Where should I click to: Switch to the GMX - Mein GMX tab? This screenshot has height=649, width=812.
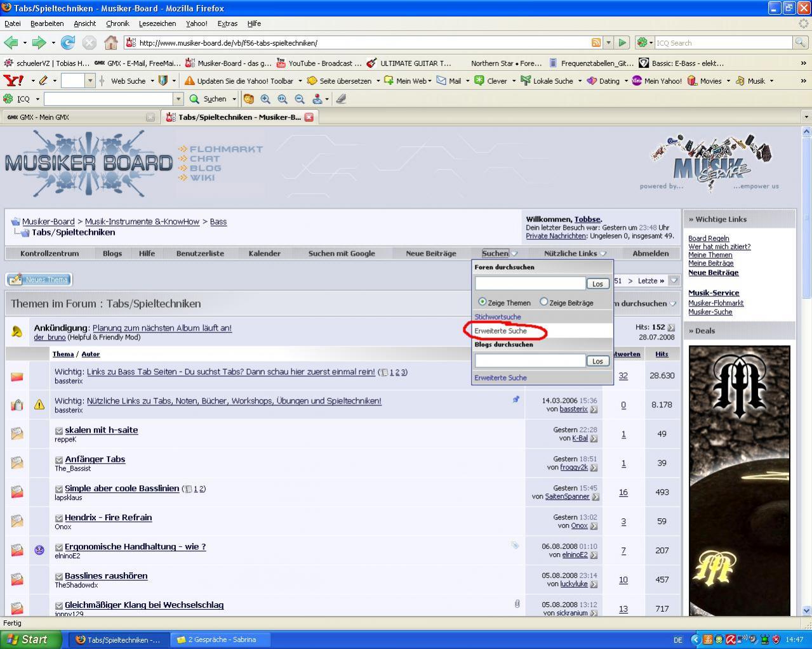pyautogui.click(x=80, y=117)
